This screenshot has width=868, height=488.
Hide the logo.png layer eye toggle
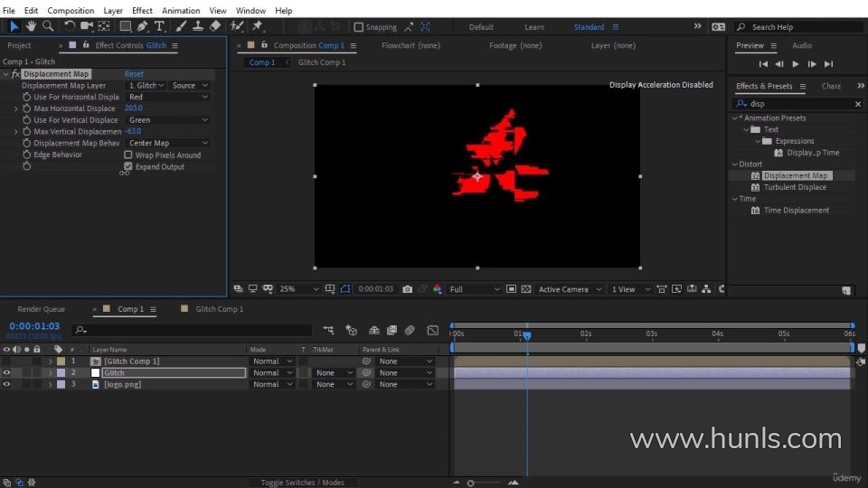[x=6, y=384]
